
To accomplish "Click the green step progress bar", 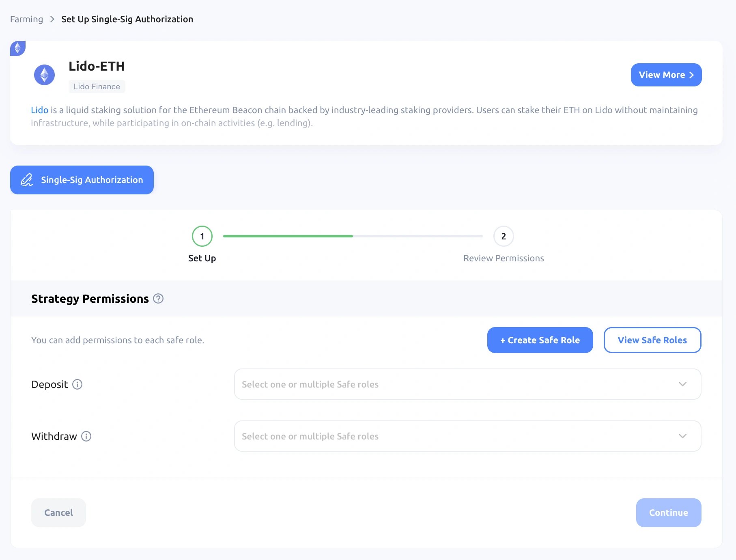I will tap(288, 236).
